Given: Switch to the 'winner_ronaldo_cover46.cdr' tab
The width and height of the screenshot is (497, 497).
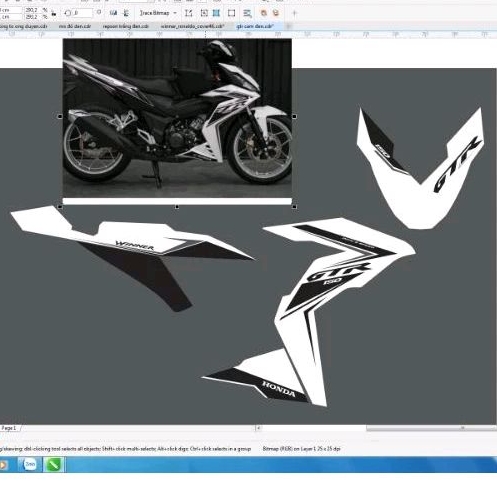Looking at the screenshot, I should point(192,26).
